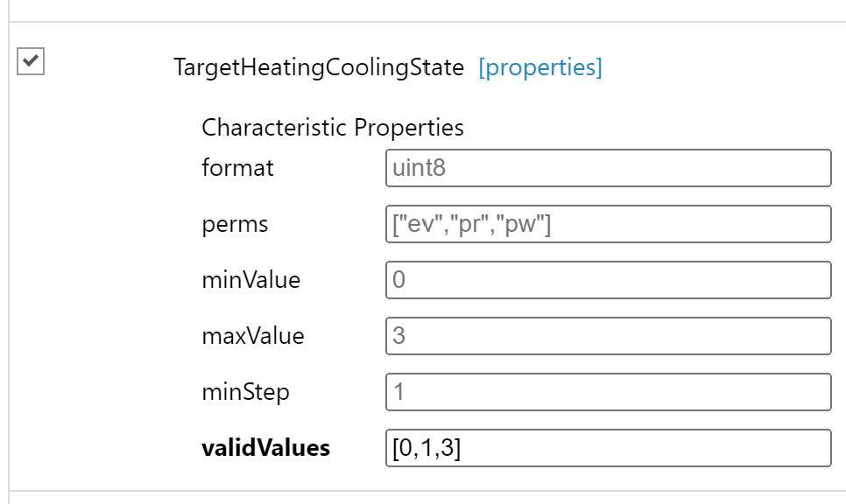
Task: Click the minValue label
Action: click(x=250, y=281)
